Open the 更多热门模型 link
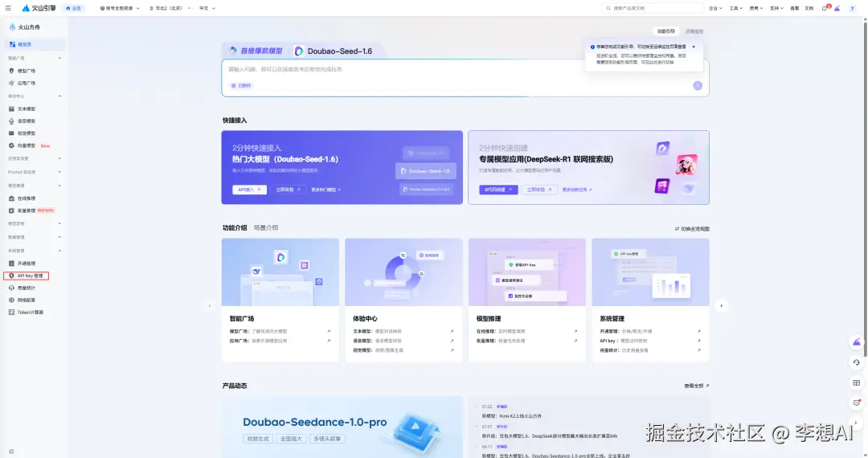868x458 pixels. coord(325,190)
